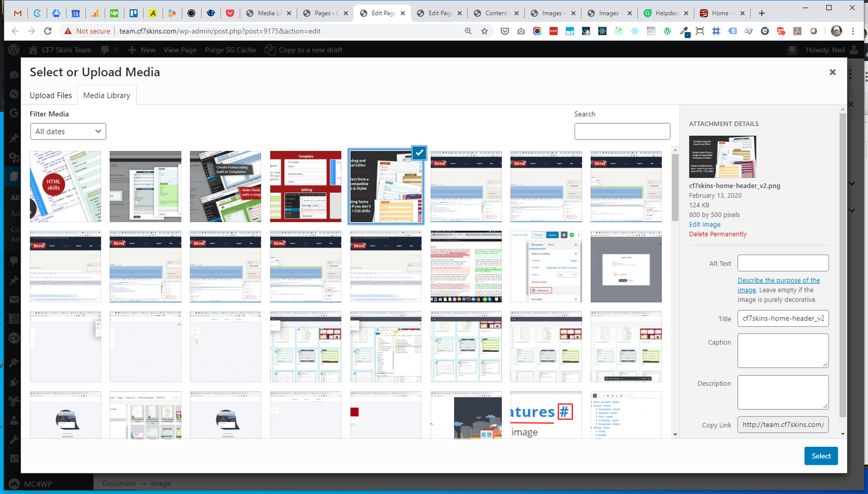Open the Media Library tab
This screenshot has width=868, height=494.
[x=106, y=95]
